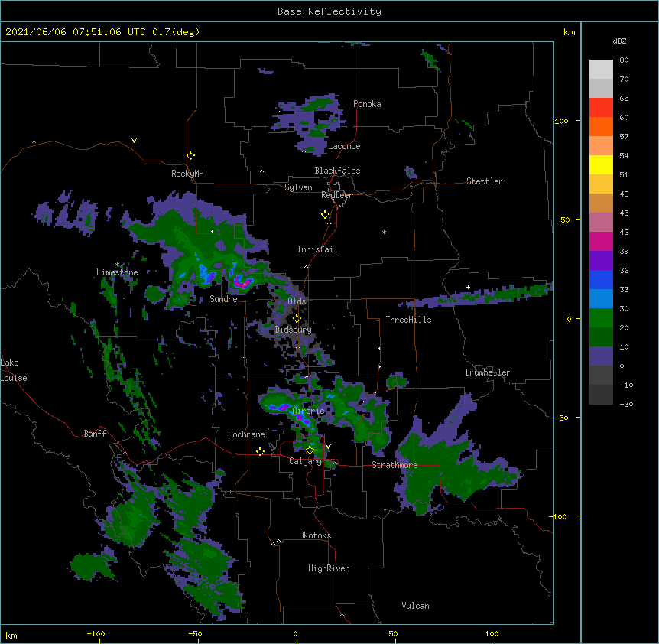Click the Vulcan town label
This screenshot has height=644, width=659.
tap(415, 606)
